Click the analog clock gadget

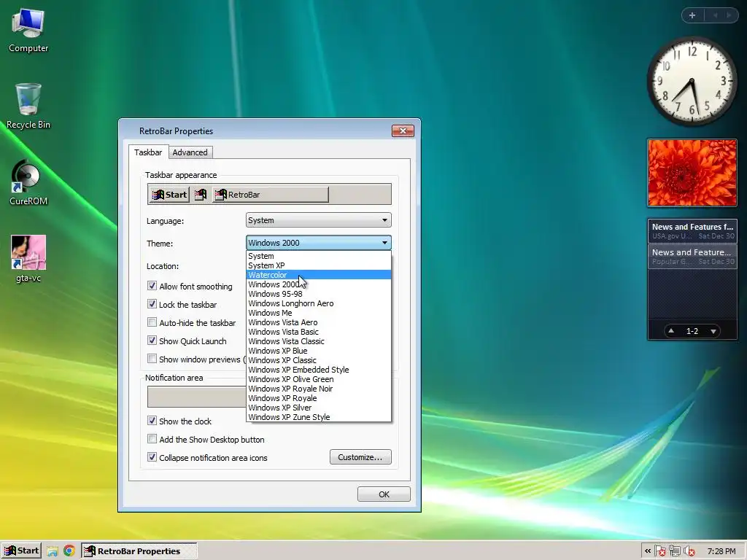(692, 82)
